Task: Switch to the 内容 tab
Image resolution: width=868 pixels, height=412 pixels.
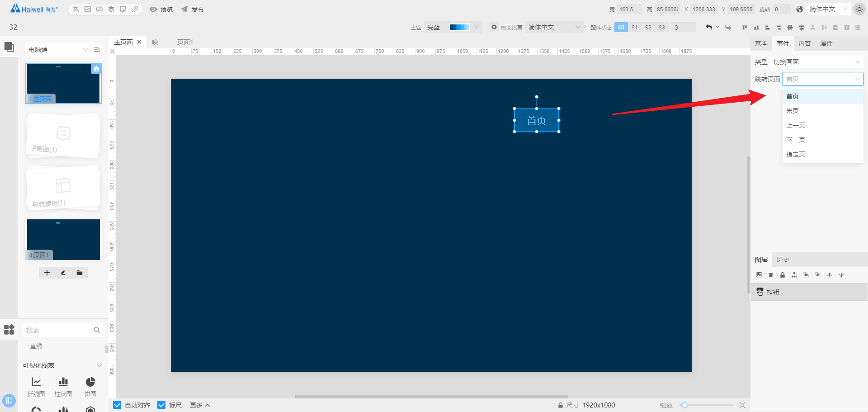Action: click(x=805, y=43)
